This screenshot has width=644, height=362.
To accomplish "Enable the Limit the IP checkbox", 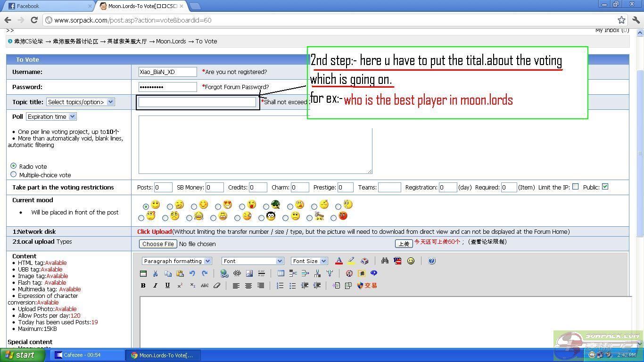I will coord(575,187).
